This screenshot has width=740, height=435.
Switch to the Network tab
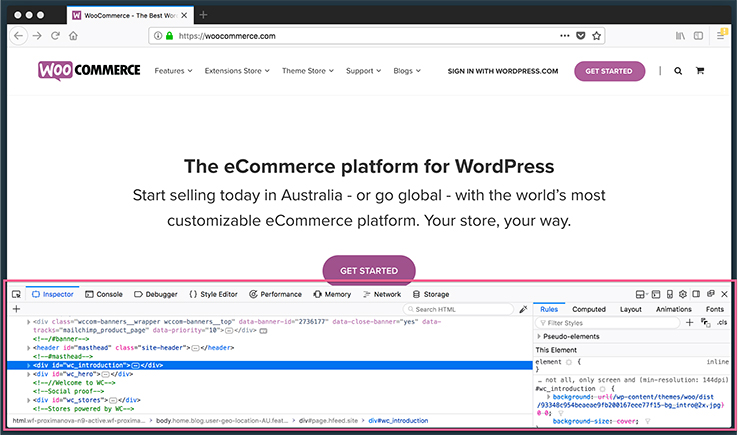[x=382, y=294]
